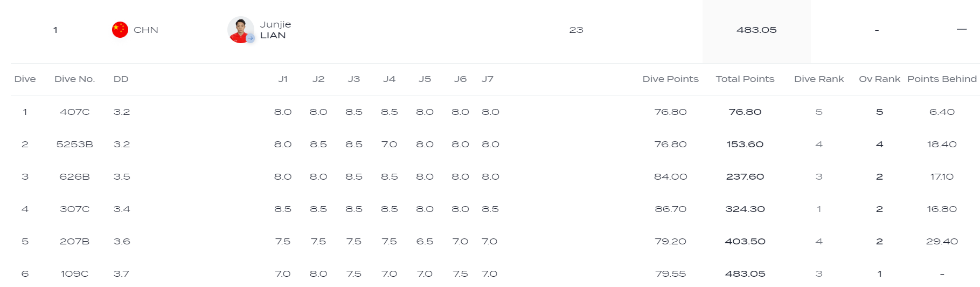Screen dimensions: 980x287
Task: Select dive number 5253B cell
Action: tap(74, 144)
